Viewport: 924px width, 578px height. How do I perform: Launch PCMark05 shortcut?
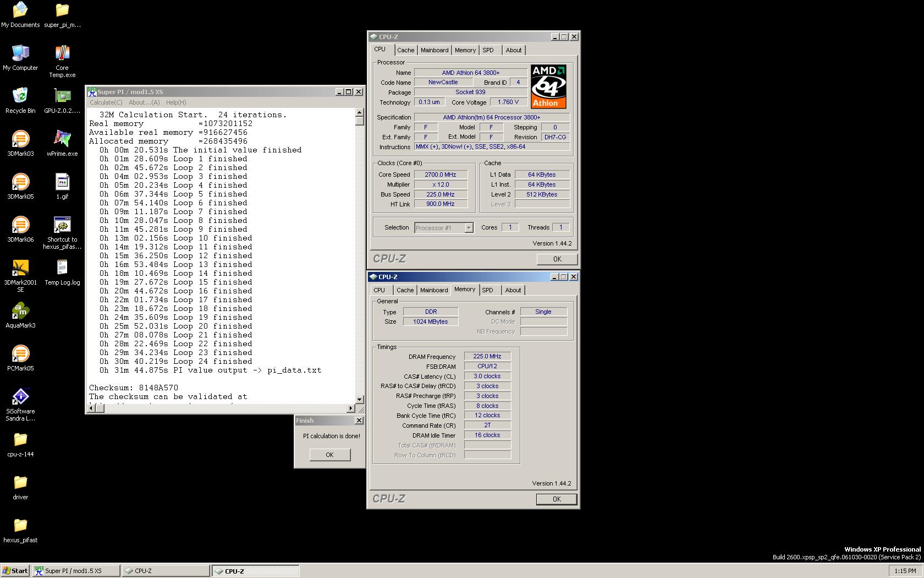point(20,358)
